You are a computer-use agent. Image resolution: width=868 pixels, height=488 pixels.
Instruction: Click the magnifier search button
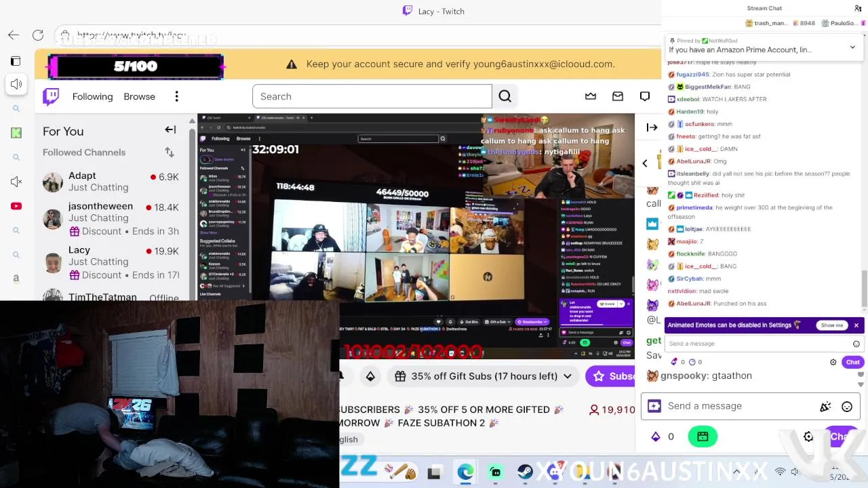coord(505,96)
